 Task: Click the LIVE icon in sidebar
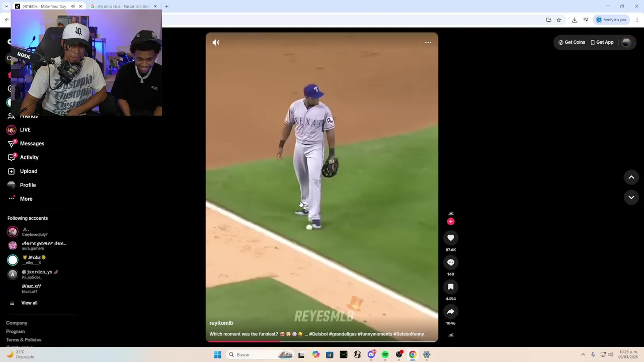click(x=12, y=130)
